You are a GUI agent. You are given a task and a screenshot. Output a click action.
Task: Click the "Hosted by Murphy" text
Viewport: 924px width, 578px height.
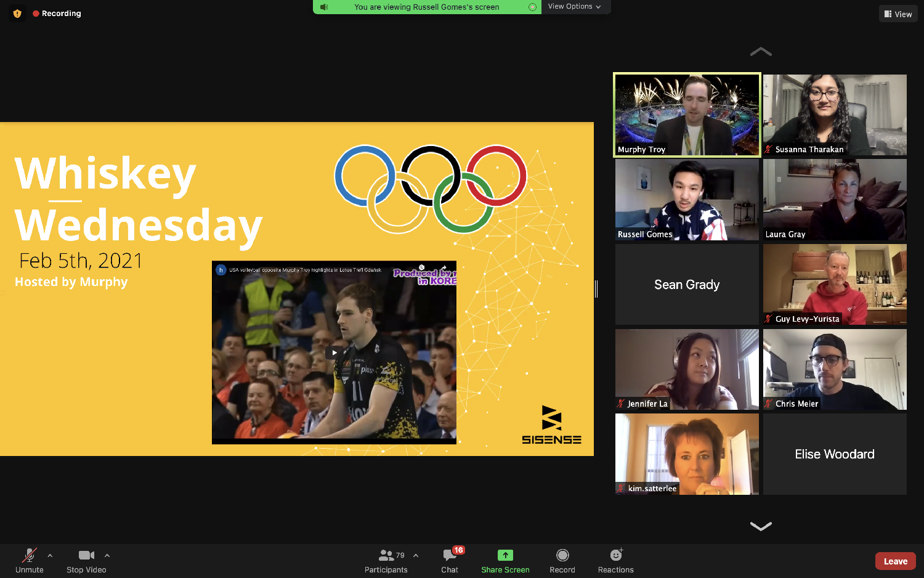click(71, 282)
